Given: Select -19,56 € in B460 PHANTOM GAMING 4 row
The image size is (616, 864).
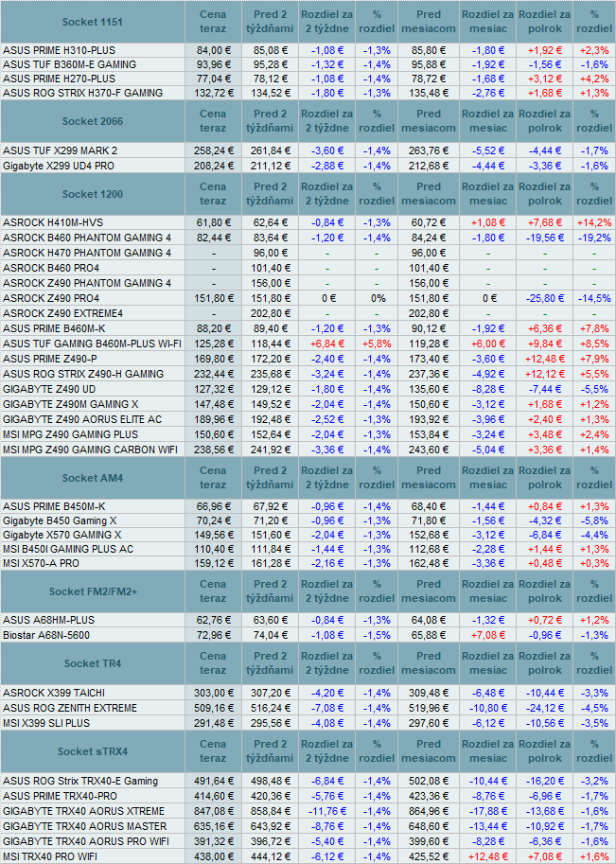Looking at the screenshot, I should pyautogui.click(x=544, y=238).
